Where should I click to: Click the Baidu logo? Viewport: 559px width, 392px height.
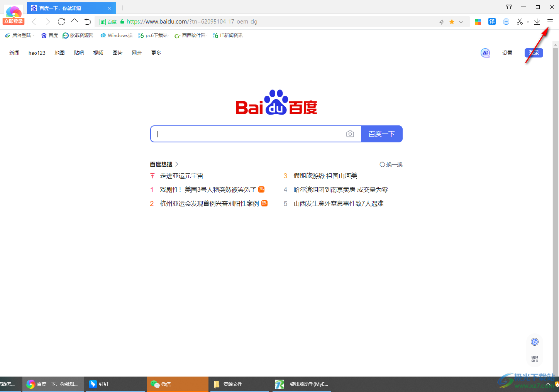[x=276, y=103]
